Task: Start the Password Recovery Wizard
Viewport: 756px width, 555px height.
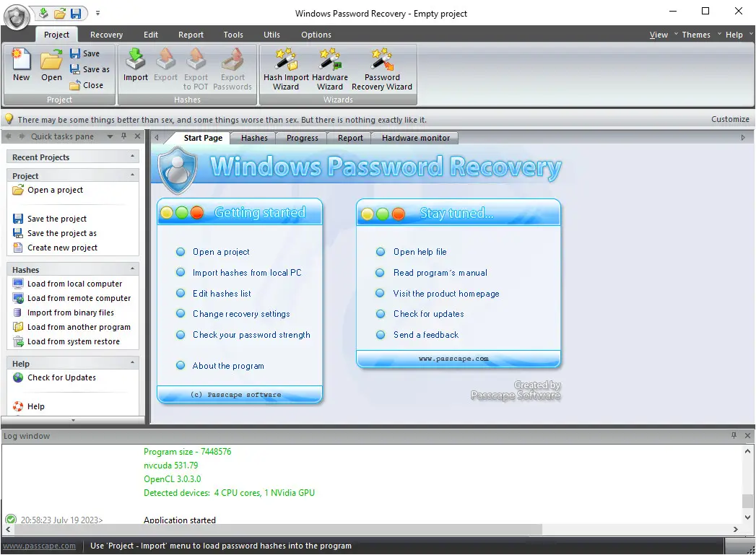Action: click(x=382, y=69)
